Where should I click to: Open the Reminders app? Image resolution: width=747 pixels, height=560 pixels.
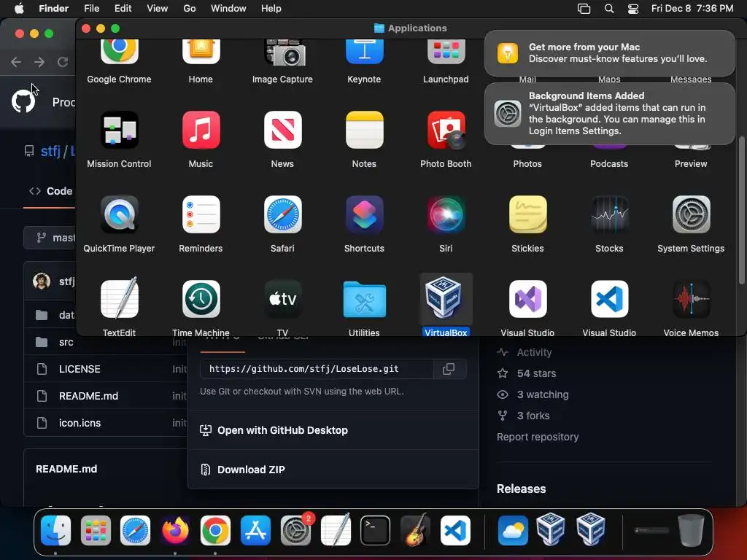pos(201,214)
